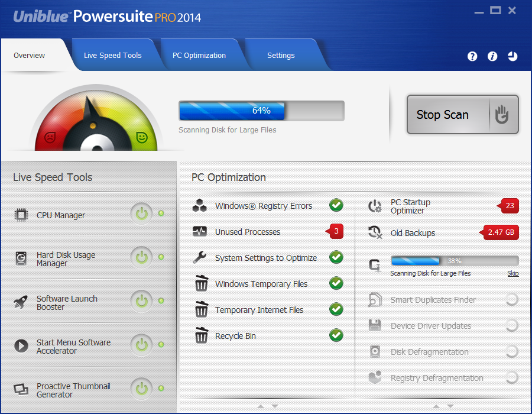Screen dimensions: 532x414
Task: Click the Temporary Internet Files trash icon
Action: click(x=201, y=309)
